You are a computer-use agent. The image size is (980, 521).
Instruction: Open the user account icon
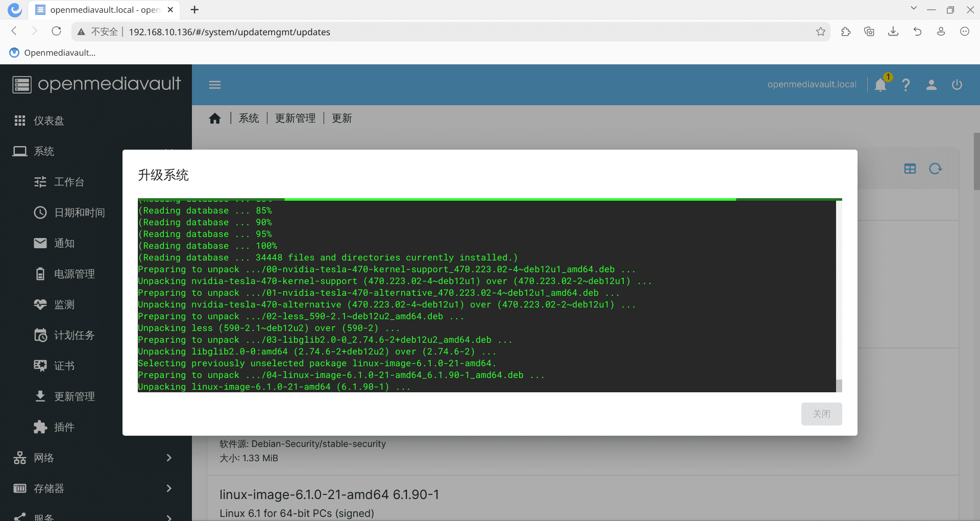(x=931, y=85)
